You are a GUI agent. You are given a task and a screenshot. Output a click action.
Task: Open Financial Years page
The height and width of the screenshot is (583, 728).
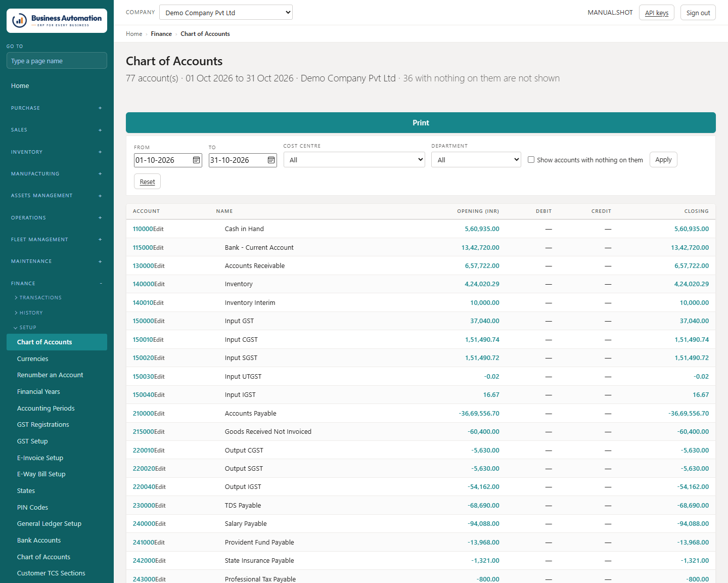pyautogui.click(x=38, y=392)
